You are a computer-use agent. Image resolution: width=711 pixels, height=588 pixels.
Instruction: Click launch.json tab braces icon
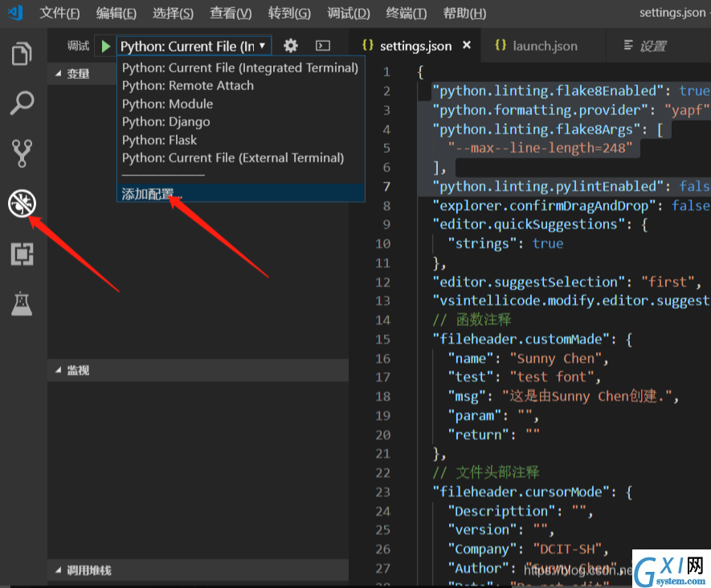[501, 45]
